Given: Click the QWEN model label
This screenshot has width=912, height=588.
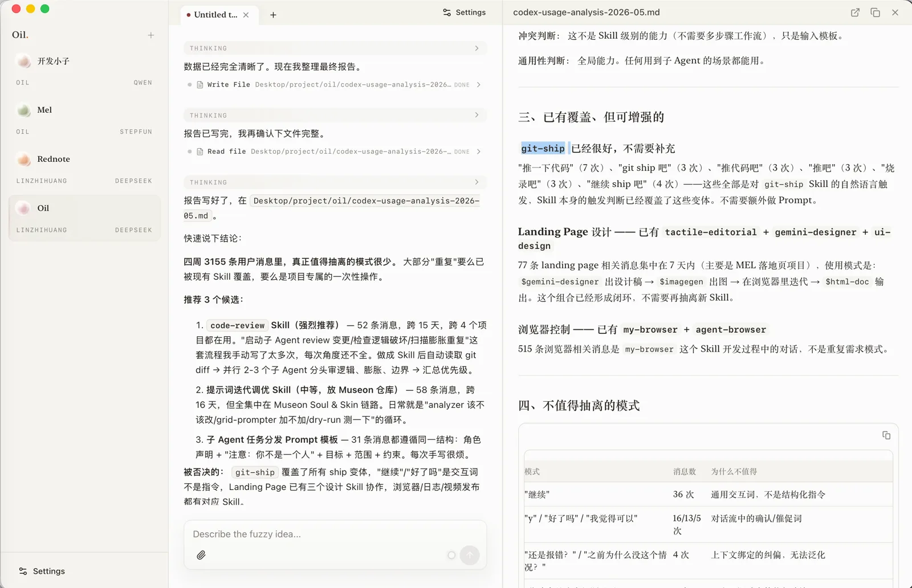Looking at the screenshot, I should point(143,83).
